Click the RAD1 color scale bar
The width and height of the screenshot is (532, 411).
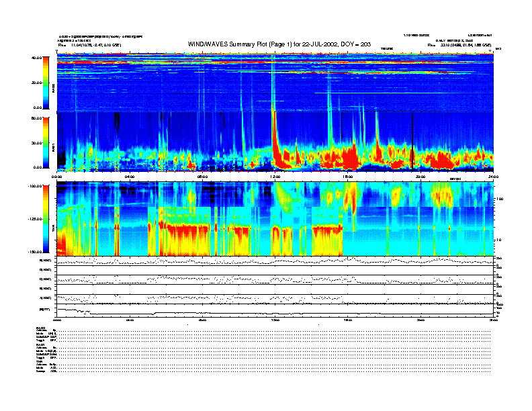click(46, 143)
